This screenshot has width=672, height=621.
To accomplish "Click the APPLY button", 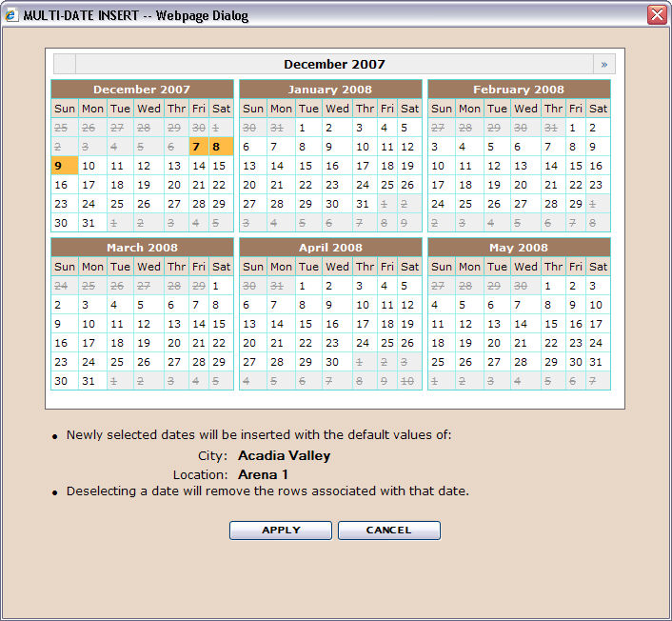I will click(x=281, y=531).
